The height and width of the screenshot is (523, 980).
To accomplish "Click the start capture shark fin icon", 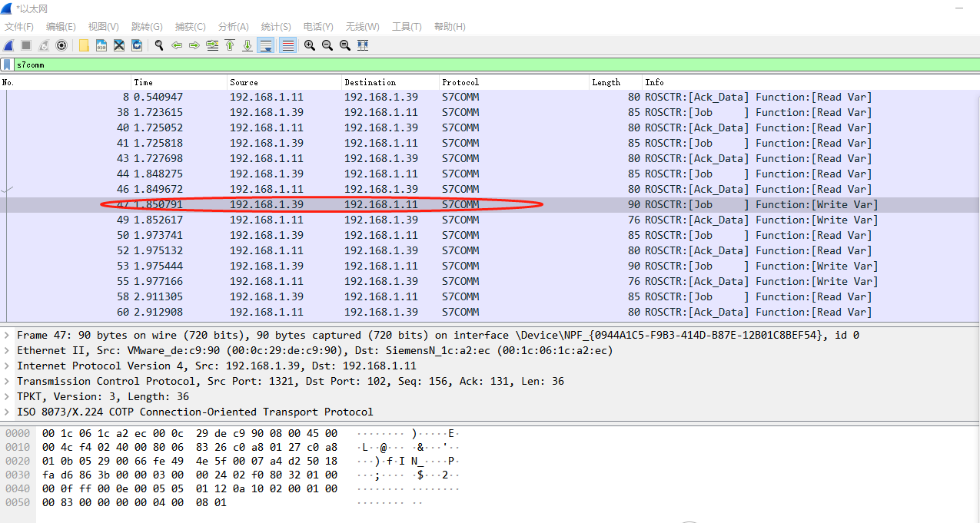I will click(8, 45).
